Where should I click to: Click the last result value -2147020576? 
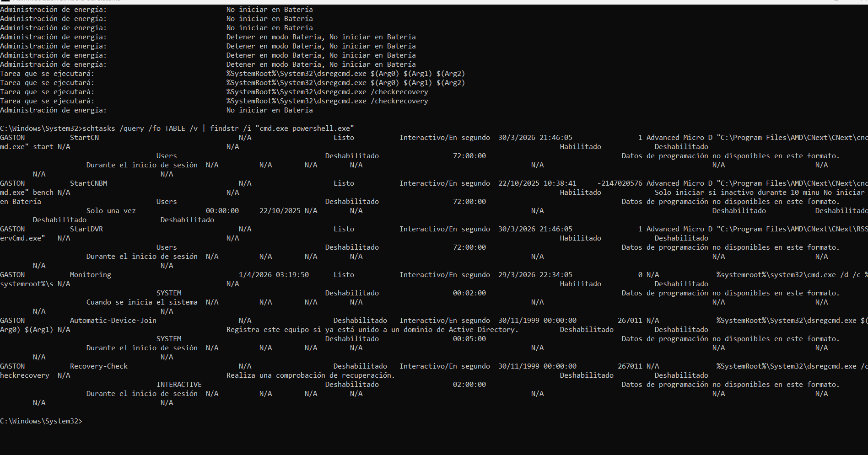click(620, 183)
